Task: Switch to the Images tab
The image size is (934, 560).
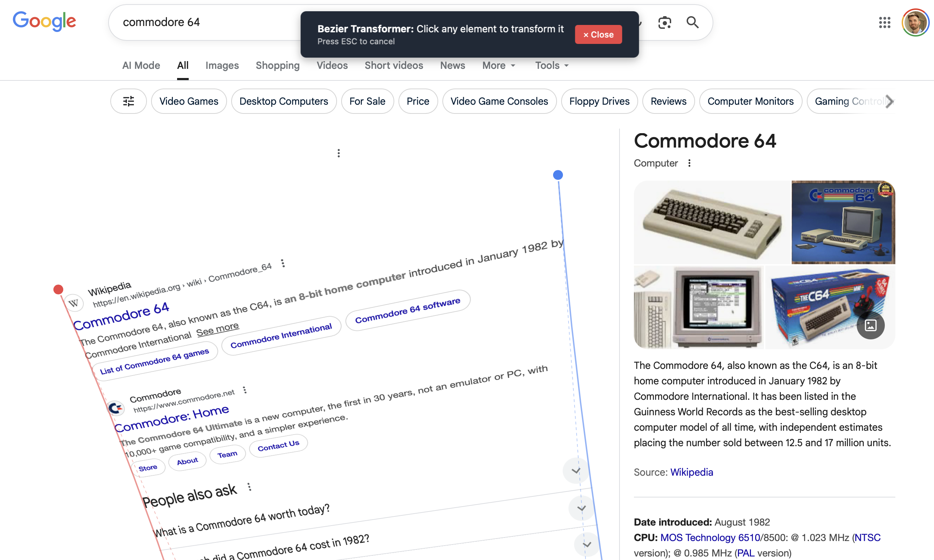Action: click(x=222, y=66)
